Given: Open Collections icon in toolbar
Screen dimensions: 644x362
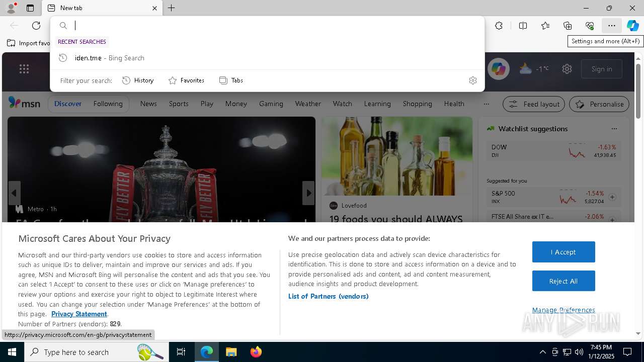Looking at the screenshot, I should tap(568, 26).
